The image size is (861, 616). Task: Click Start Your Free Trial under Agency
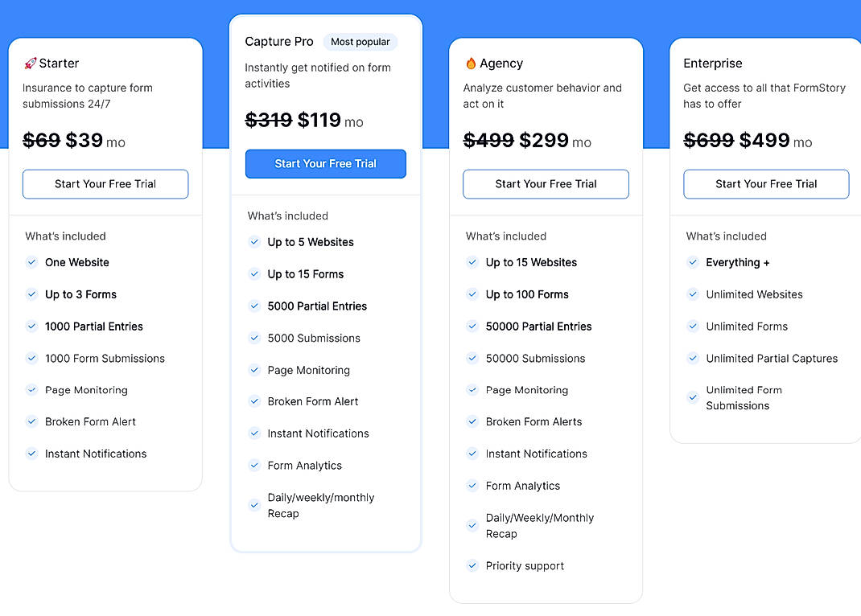click(x=546, y=184)
